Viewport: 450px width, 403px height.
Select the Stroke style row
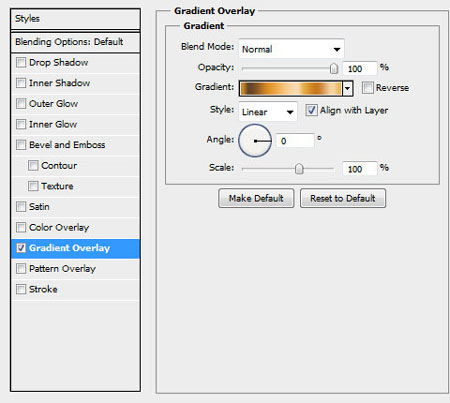75,289
